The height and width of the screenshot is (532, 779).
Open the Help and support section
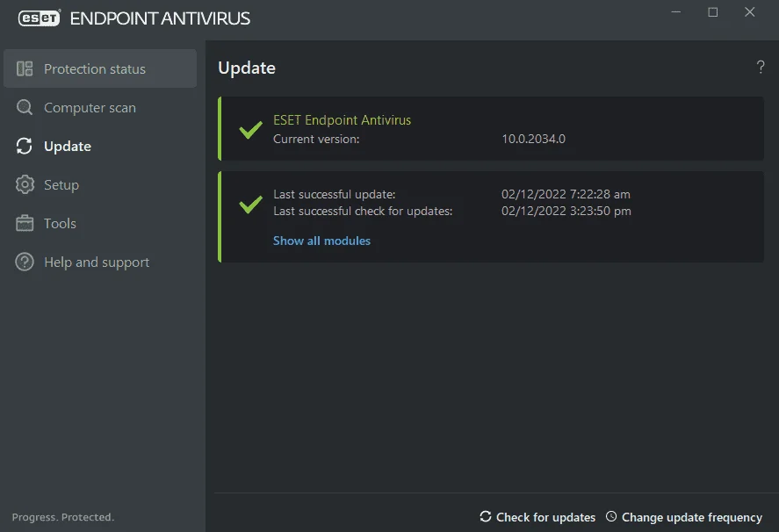click(100, 262)
